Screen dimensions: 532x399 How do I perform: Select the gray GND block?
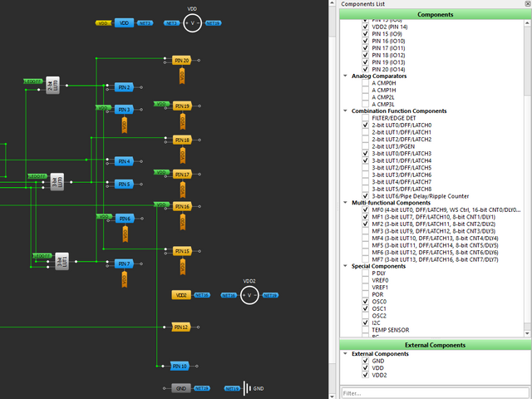[x=180, y=388]
